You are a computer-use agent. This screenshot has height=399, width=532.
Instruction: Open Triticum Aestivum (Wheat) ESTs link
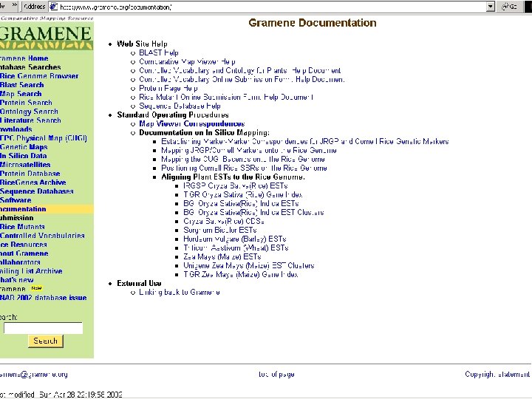236,248
